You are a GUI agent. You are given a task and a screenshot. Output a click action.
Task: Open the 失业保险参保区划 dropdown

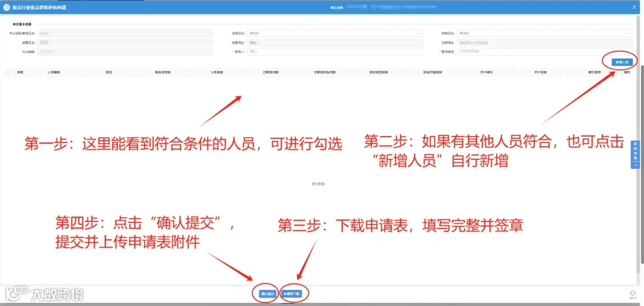(125, 33)
